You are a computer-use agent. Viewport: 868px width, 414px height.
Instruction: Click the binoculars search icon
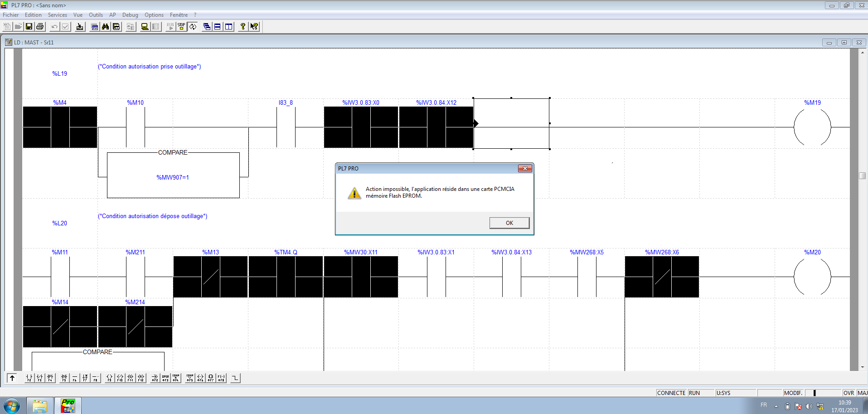click(106, 27)
